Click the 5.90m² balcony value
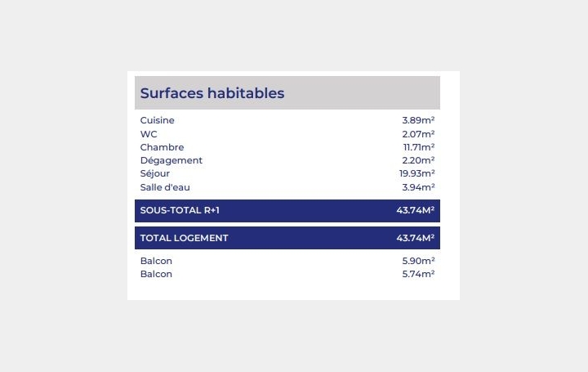588x372 pixels. 418,261
